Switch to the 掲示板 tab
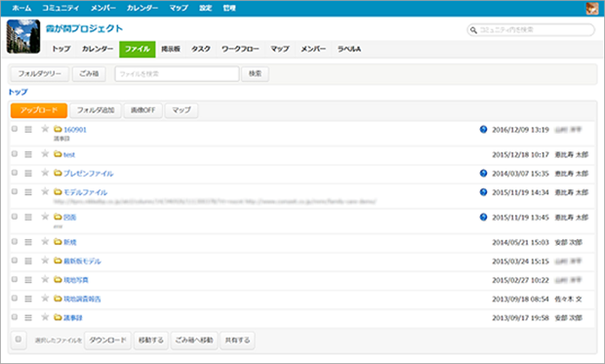 pos(171,49)
